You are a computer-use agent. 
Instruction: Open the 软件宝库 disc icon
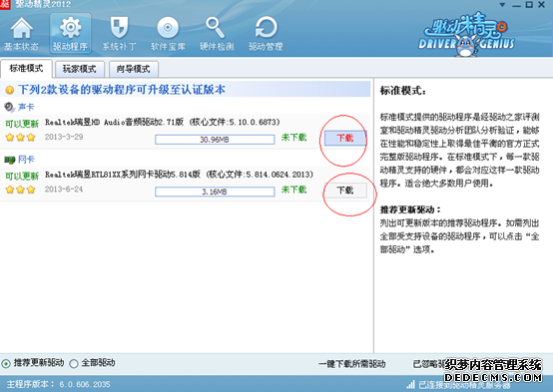point(168,28)
